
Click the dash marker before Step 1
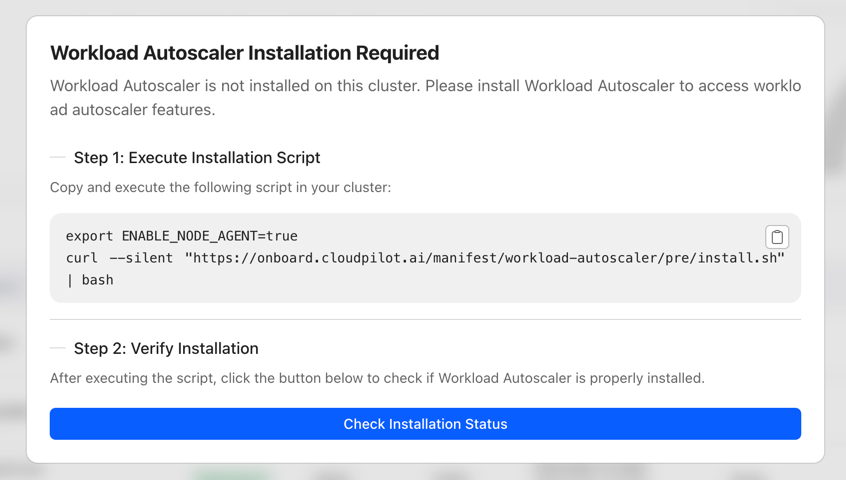(x=58, y=158)
